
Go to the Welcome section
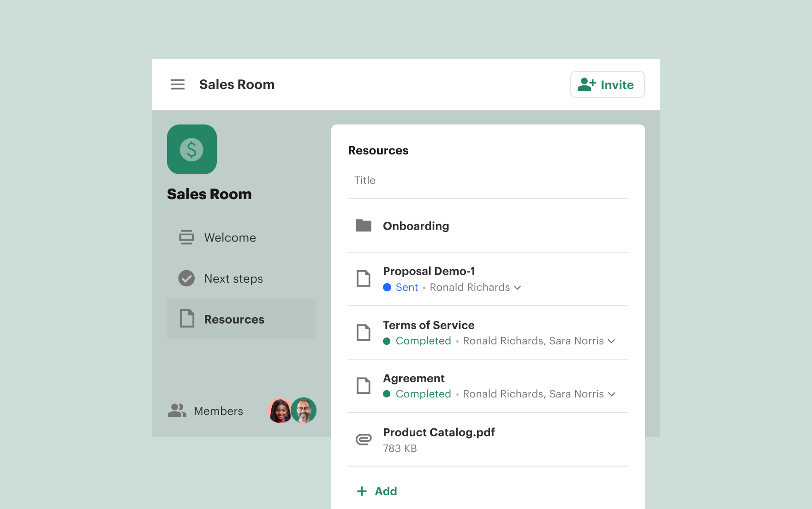coord(242,237)
